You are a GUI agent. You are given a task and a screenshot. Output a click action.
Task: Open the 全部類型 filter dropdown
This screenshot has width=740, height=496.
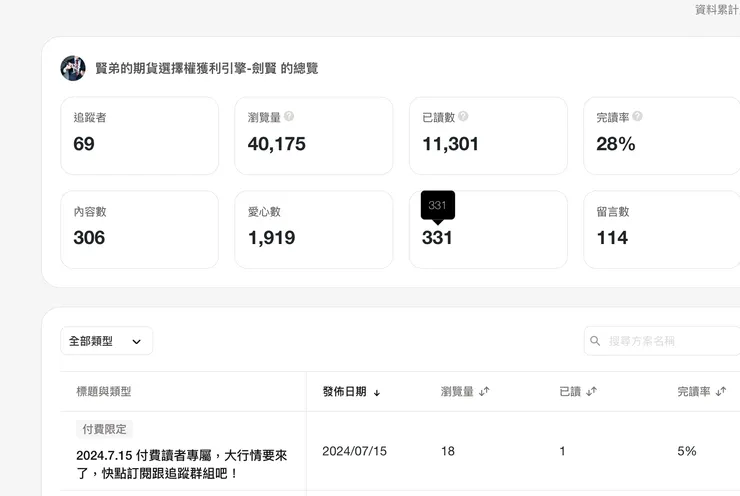click(107, 341)
